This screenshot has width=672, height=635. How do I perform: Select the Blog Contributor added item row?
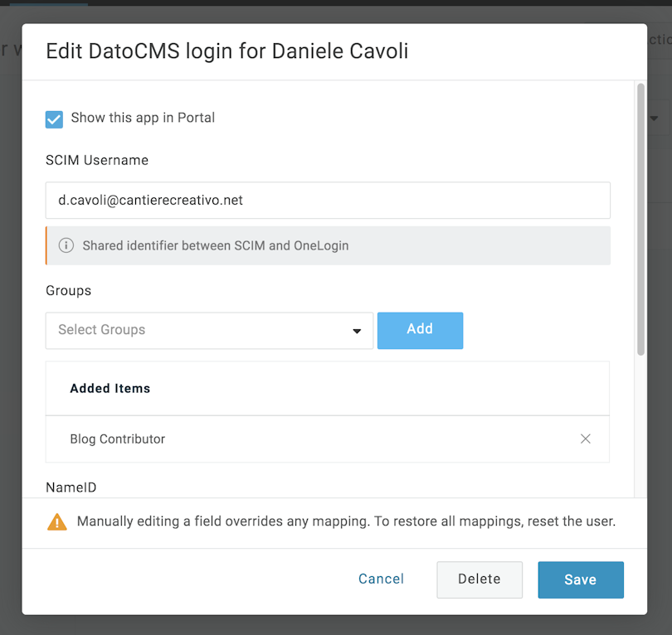[x=328, y=439]
